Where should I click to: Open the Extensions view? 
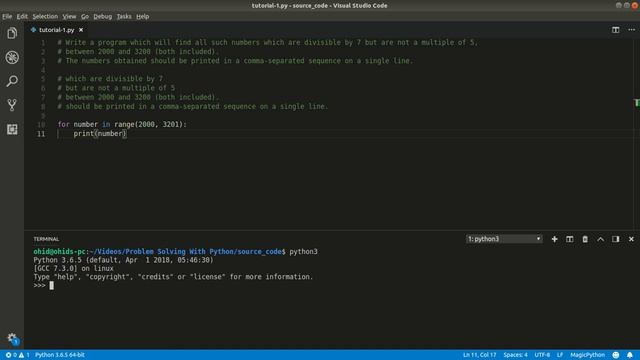coord(12,129)
